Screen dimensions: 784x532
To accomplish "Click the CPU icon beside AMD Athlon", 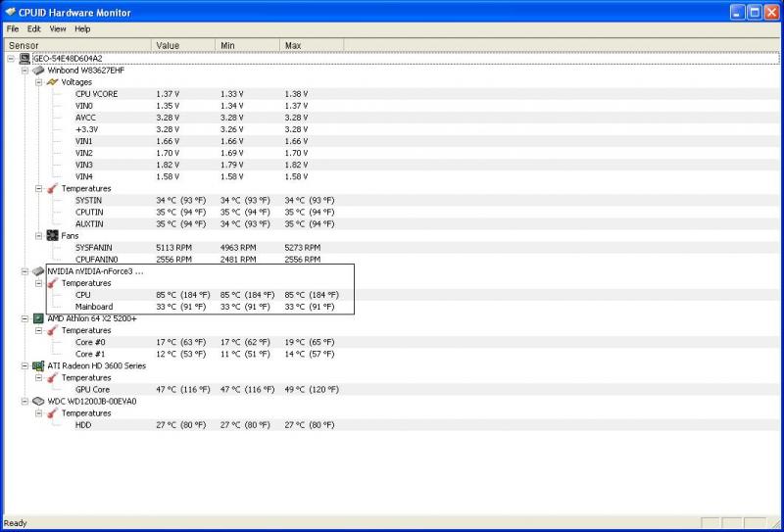I will [38, 318].
